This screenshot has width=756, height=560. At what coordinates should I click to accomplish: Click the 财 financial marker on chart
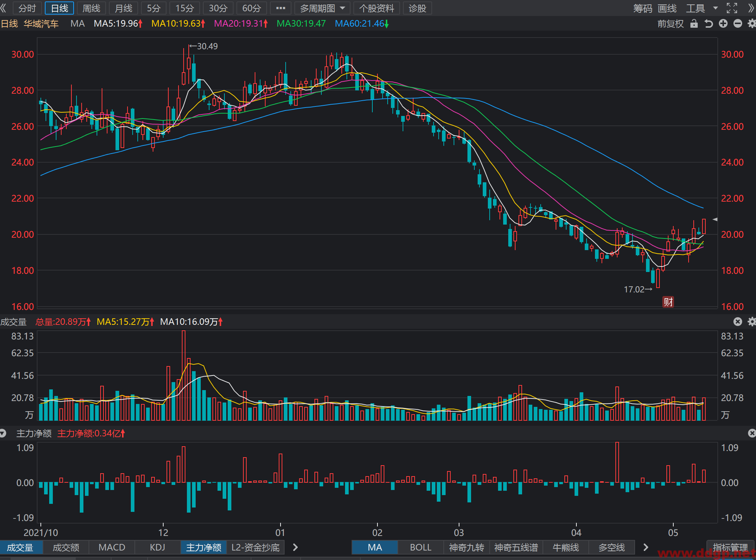point(668,302)
